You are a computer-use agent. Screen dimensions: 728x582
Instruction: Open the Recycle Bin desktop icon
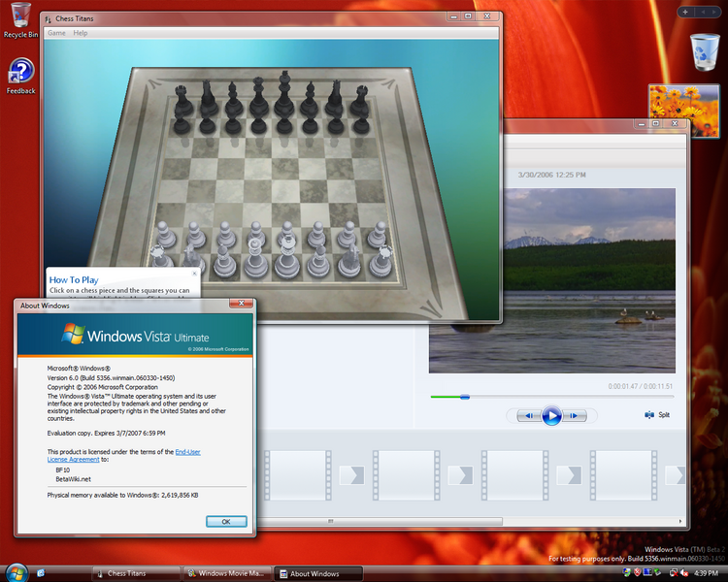[20, 20]
